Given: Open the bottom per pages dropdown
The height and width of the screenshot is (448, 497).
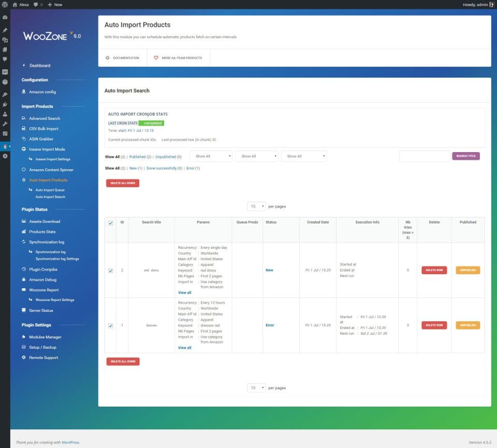Looking at the screenshot, I should (x=256, y=388).
